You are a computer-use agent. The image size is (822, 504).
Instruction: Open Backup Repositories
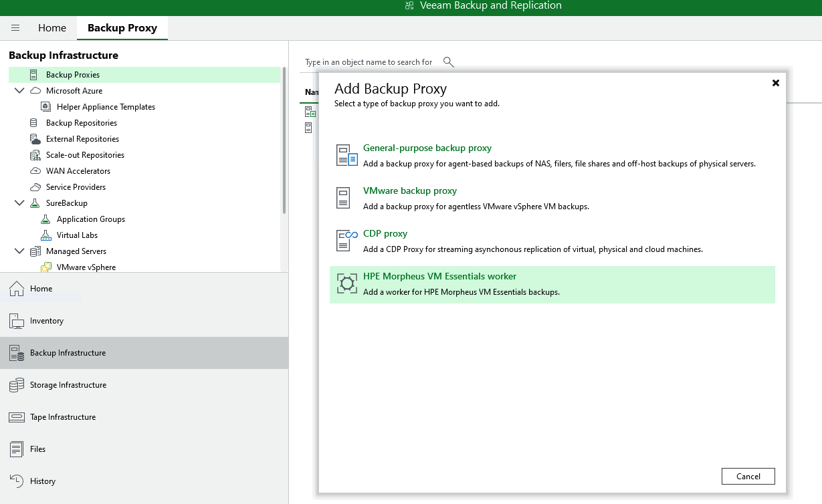82,123
